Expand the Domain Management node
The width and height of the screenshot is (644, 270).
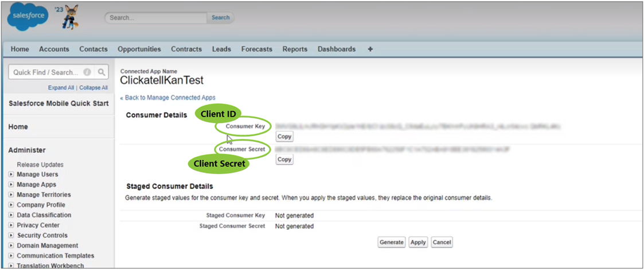(x=11, y=246)
